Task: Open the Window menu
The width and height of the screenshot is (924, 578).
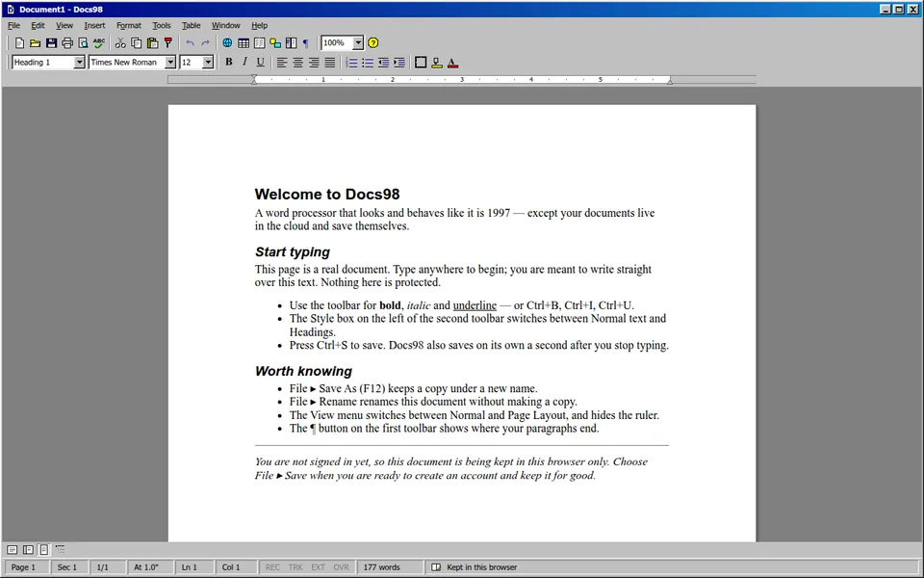Action: pyautogui.click(x=225, y=25)
